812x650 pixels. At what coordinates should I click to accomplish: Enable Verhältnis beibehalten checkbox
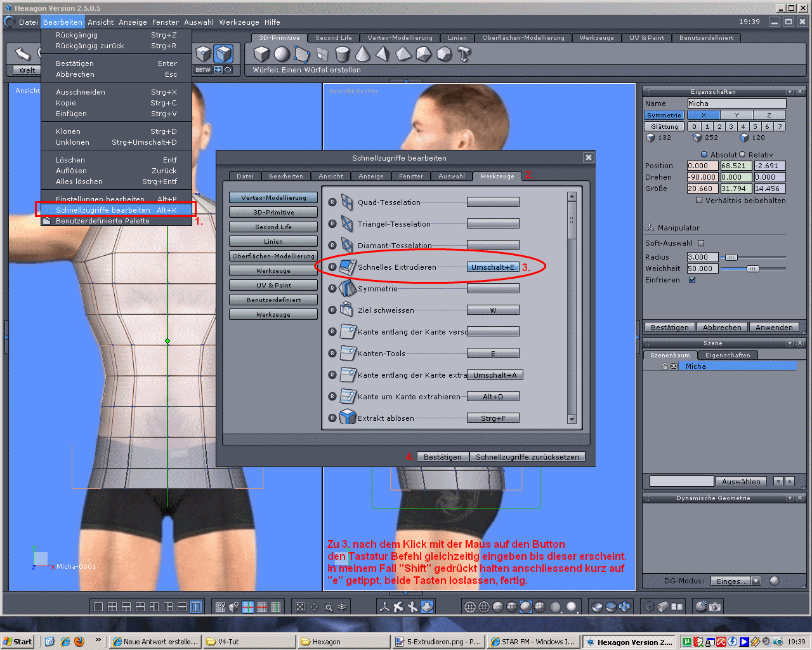pos(699,200)
